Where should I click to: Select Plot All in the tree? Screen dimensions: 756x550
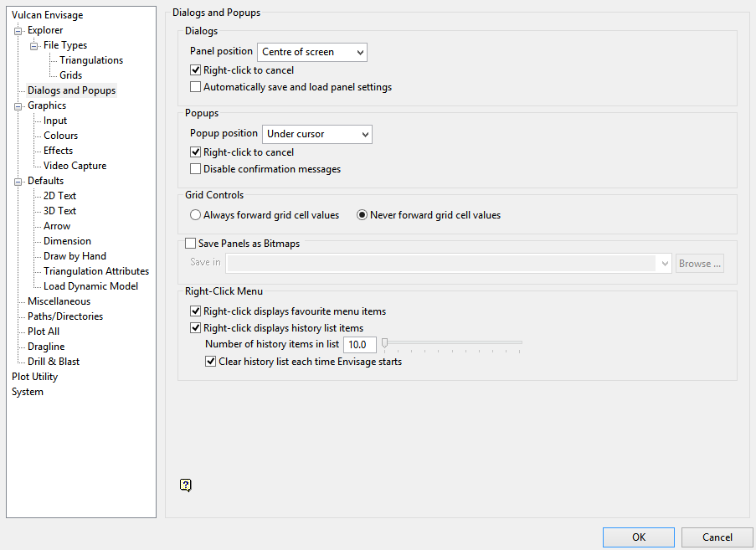[x=44, y=332]
